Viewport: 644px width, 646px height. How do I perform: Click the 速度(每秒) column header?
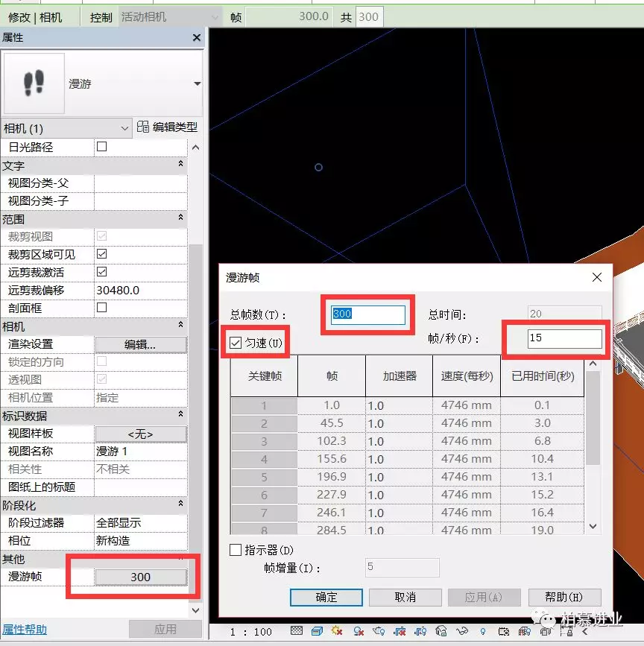[x=467, y=376]
